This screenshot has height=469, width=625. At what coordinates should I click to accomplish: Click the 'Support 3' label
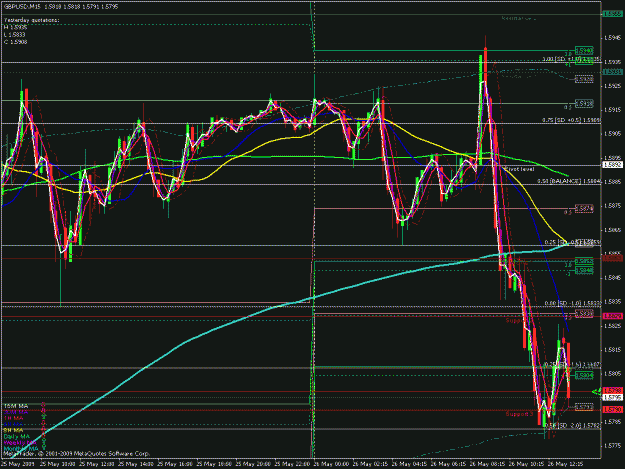click(519, 414)
